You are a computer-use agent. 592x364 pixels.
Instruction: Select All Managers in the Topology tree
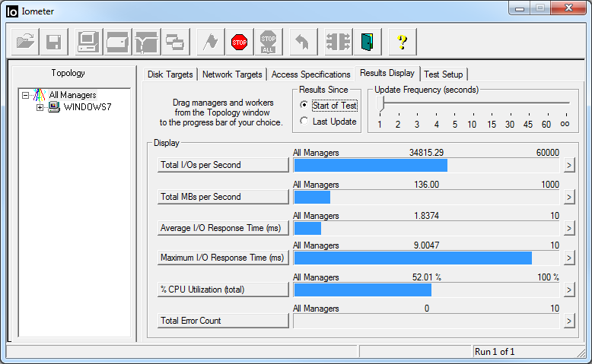(x=72, y=95)
